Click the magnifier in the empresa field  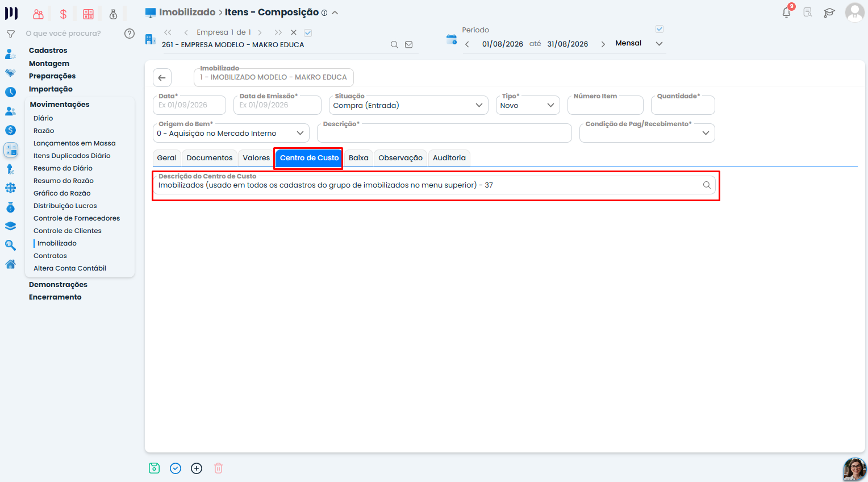394,45
